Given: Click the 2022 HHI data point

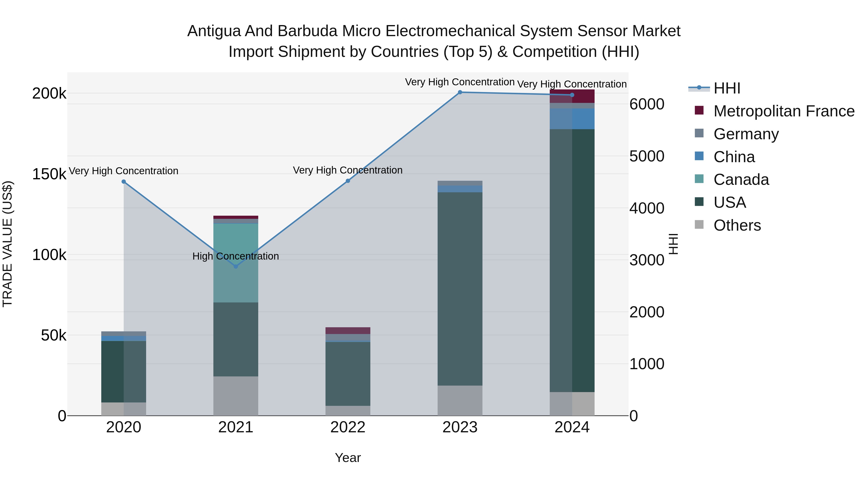Looking at the screenshot, I should point(348,181).
